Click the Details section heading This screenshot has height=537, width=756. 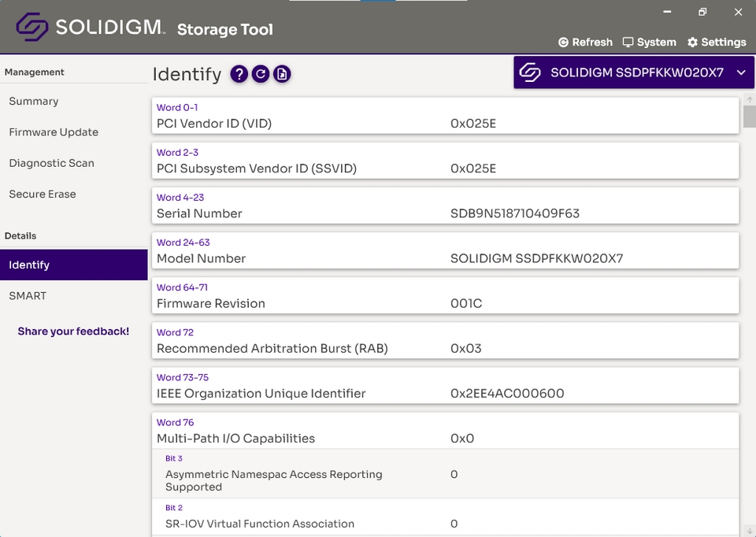click(20, 235)
